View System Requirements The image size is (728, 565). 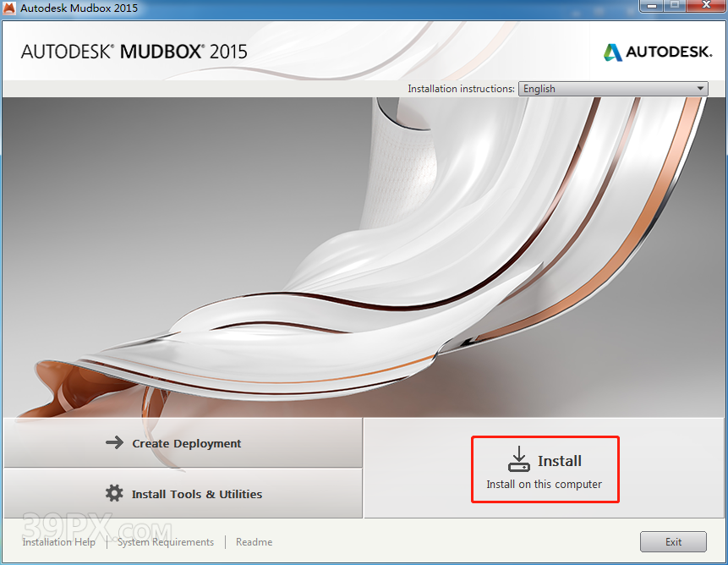165,542
